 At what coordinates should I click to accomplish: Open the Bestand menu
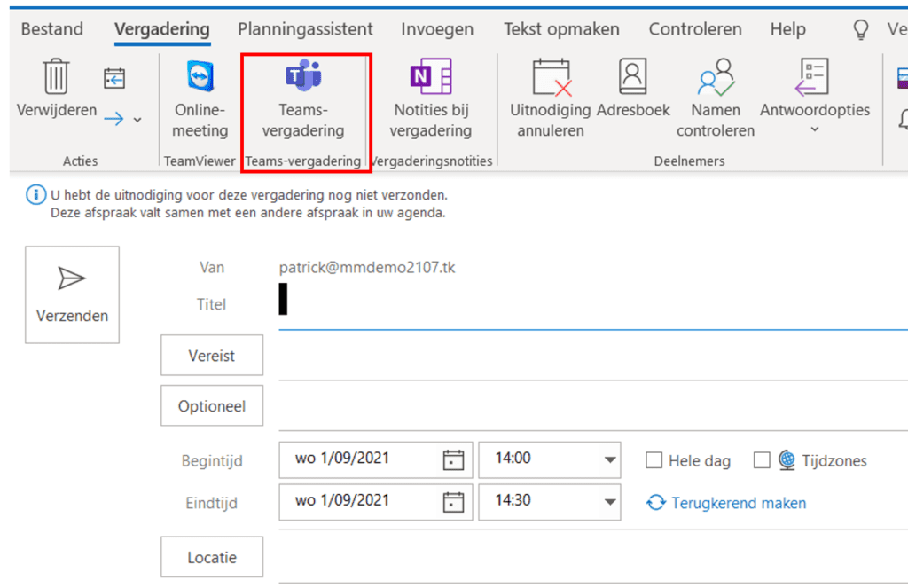click(x=52, y=29)
